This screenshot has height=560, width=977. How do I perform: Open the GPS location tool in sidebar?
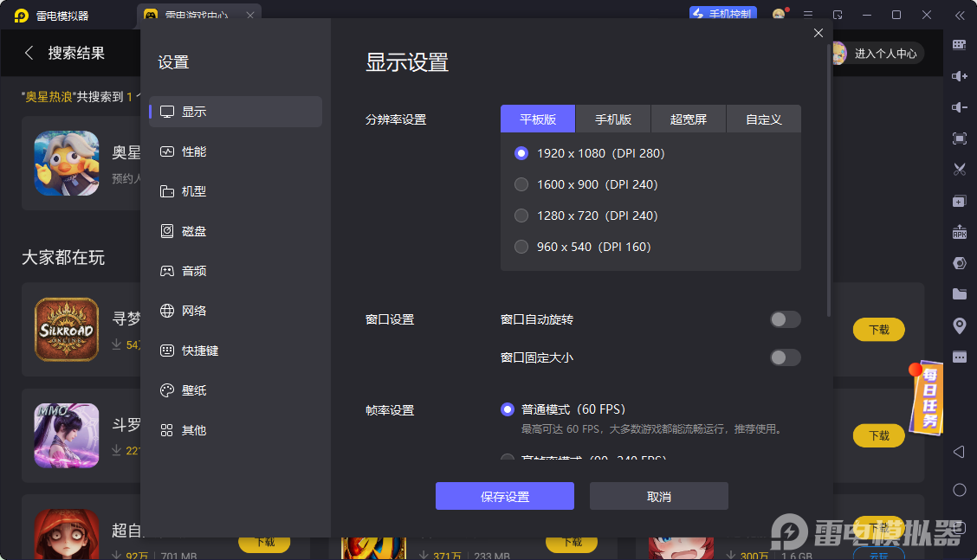point(959,325)
